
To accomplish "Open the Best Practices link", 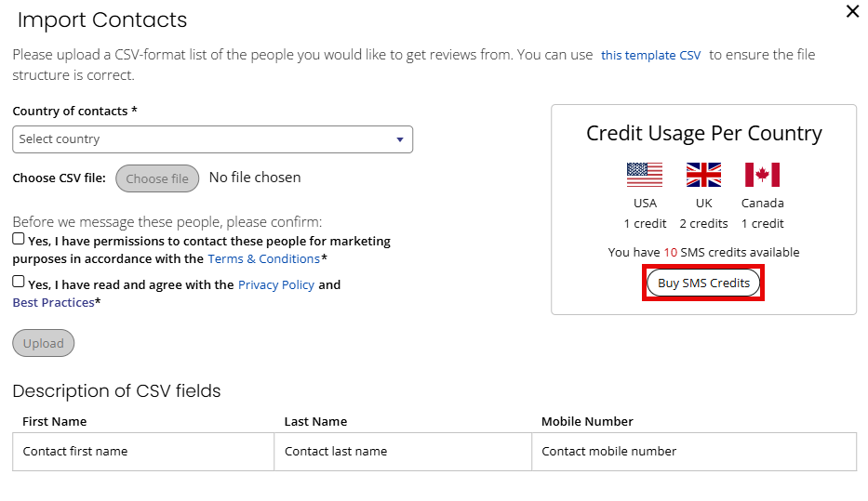I will (x=54, y=302).
